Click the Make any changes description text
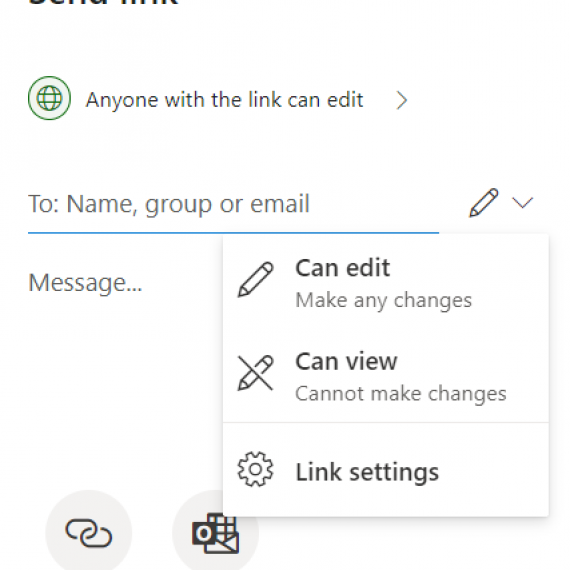This screenshot has width=570, height=570. click(x=384, y=301)
